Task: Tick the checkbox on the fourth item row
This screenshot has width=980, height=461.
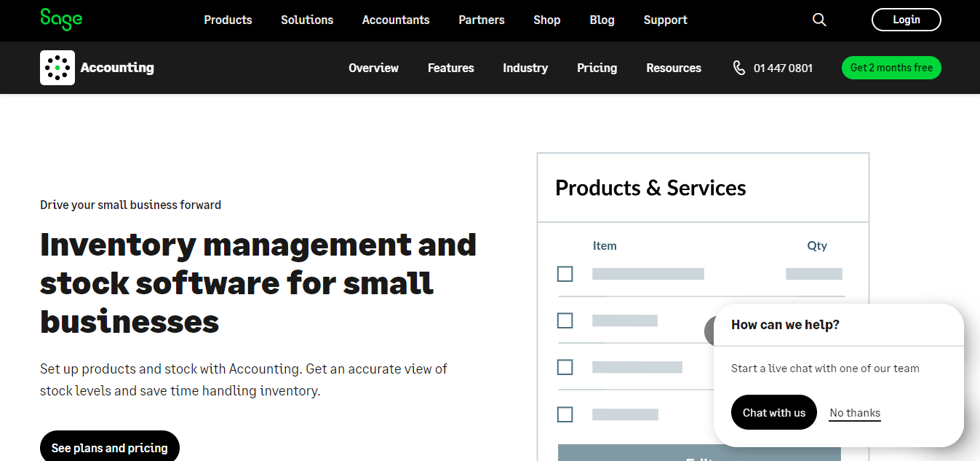Action: pyautogui.click(x=565, y=414)
